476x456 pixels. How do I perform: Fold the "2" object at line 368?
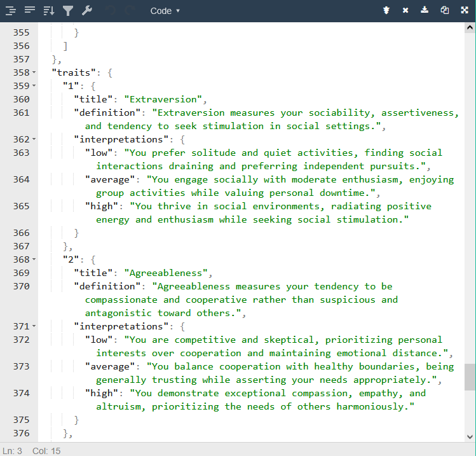pyautogui.click(x=34, y=260)
